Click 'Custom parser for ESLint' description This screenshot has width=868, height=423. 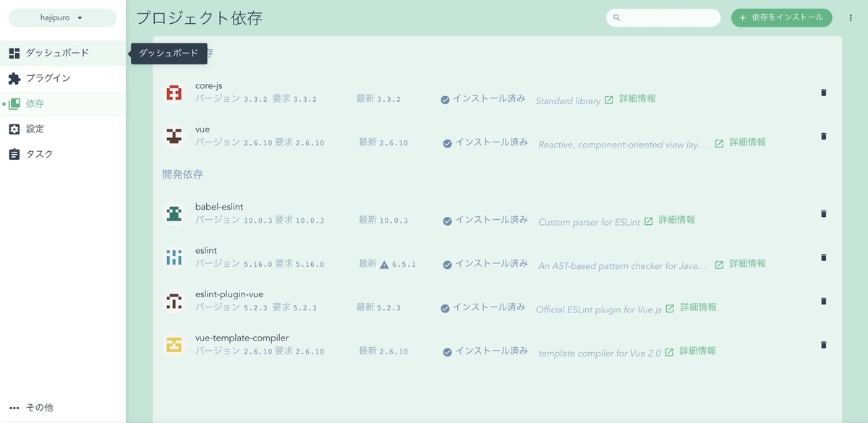pos(589,222)
